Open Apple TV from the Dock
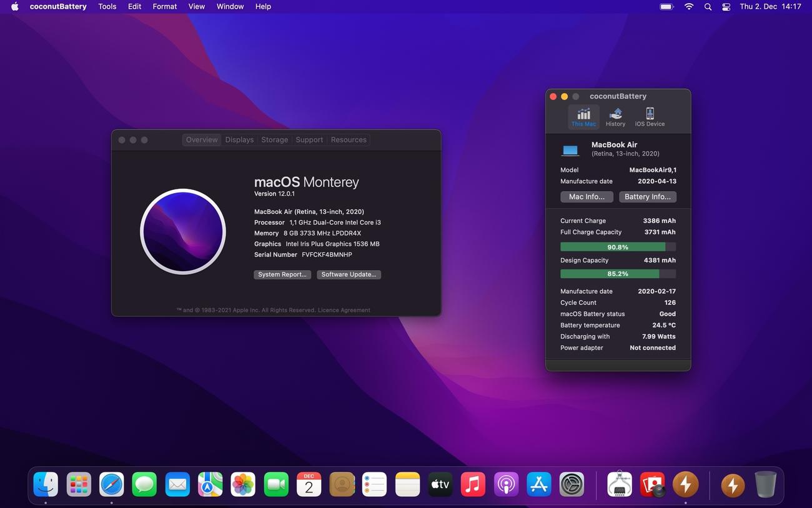This screenshot has height=508, width=812. (440, 484)
